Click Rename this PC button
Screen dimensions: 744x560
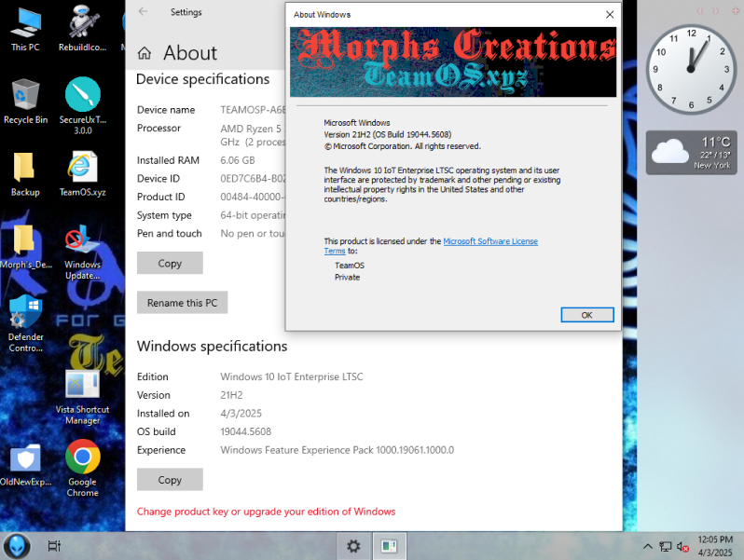pos(182,303)
